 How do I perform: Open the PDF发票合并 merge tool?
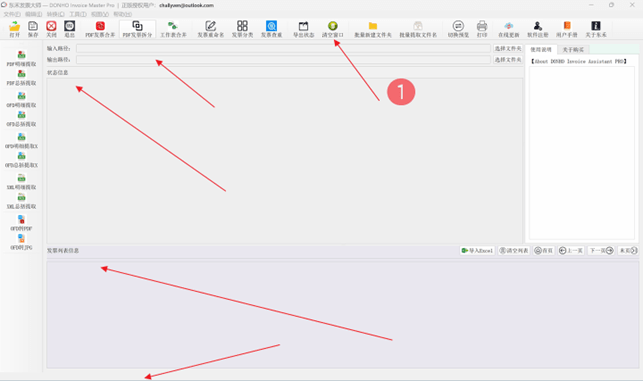(100, 30)
